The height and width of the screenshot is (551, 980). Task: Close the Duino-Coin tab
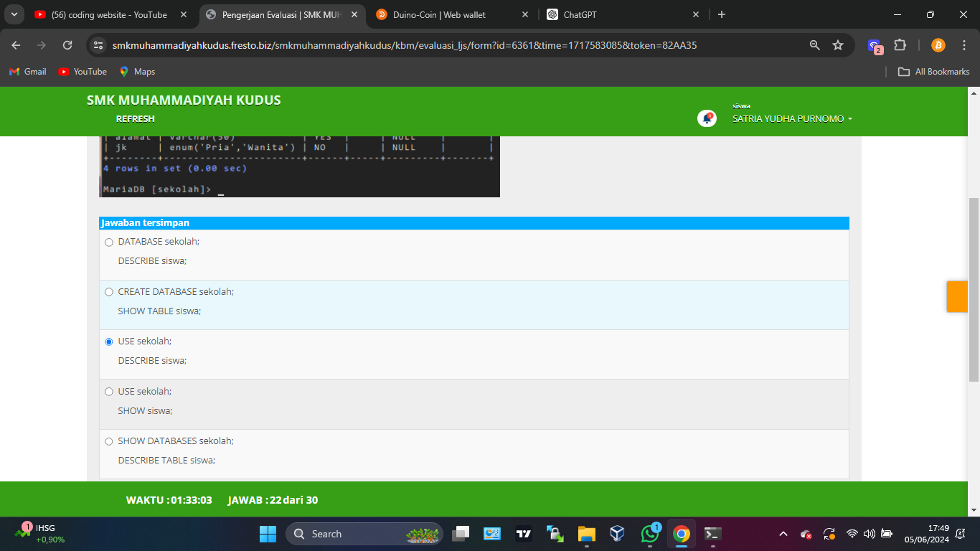coord(525,14)
